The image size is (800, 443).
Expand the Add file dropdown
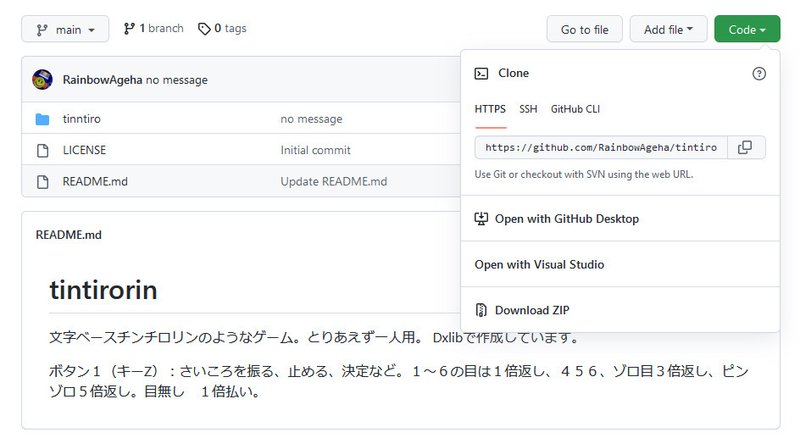668,29
